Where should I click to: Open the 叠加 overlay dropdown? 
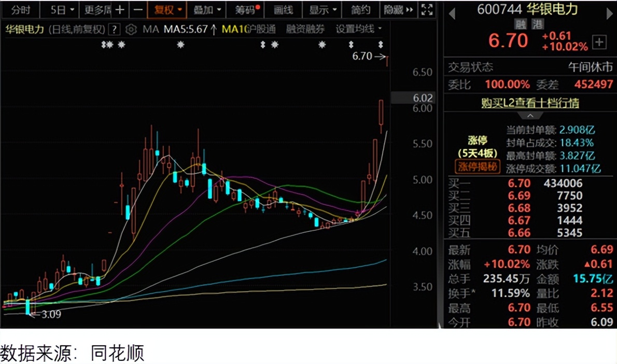(x=207, y=10)
